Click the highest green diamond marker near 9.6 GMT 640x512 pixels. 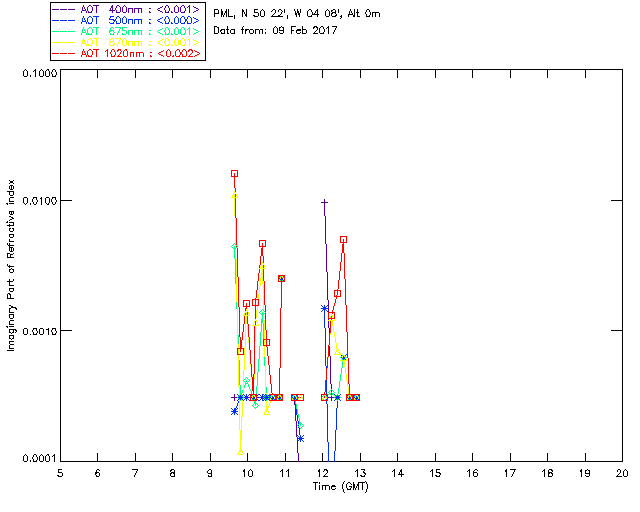click(x=234, y=247)
